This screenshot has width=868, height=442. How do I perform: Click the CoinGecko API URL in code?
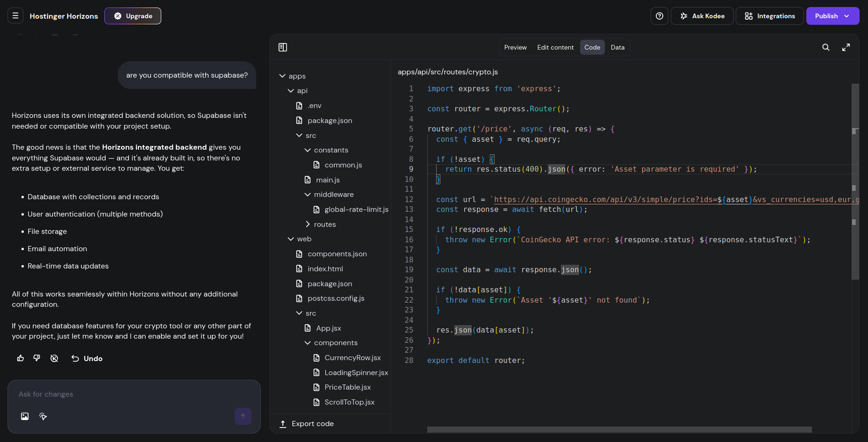point(676,200)
